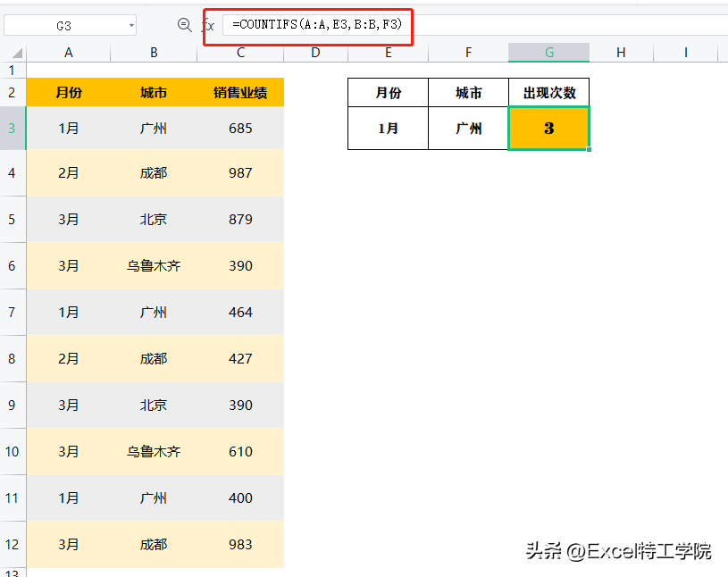Click the select-all corner triangle
This screenshot has width=728, height=577.
17,53
